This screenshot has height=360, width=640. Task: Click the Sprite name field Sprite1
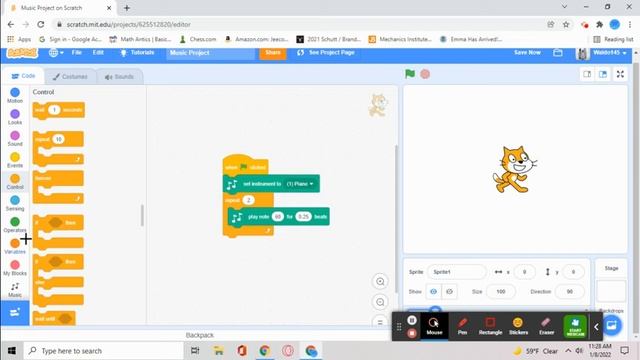click(457, 272)
